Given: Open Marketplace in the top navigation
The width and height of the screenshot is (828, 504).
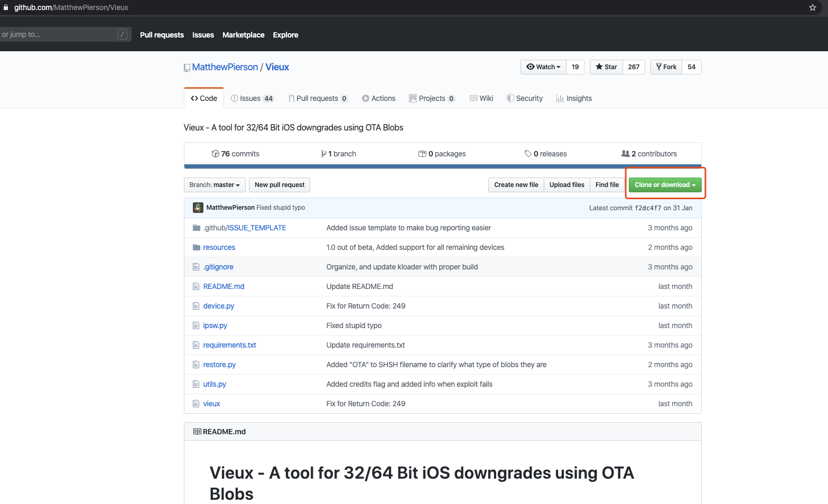Looking at the screenshot, I should tap(244, 35).
